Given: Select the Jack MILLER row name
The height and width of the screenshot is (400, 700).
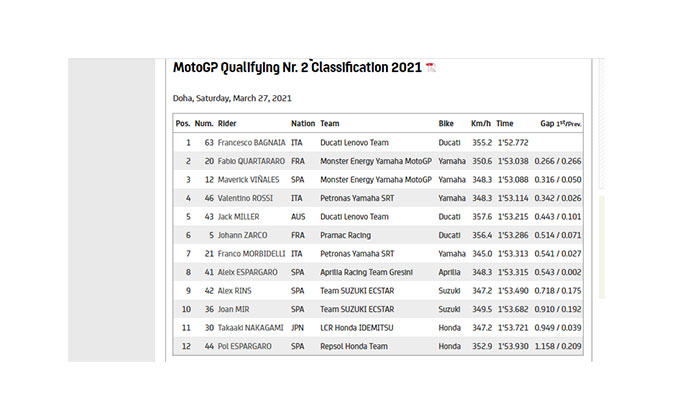Looking at the screenshot, I should [x=237, y=216].
